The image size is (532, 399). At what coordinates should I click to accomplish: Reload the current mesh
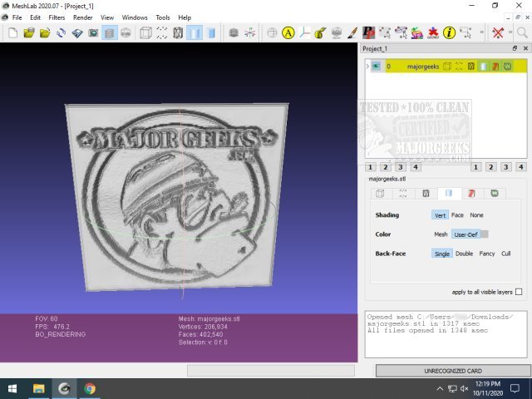pyautogui.click(x=61, y=33)
